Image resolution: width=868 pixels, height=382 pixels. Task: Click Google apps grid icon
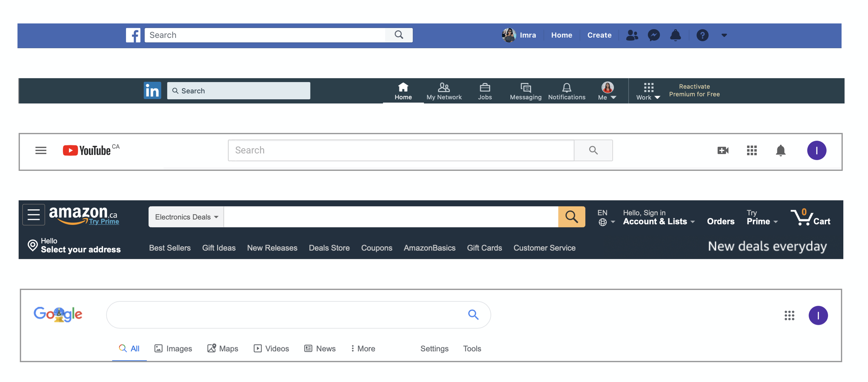point(789,315)
